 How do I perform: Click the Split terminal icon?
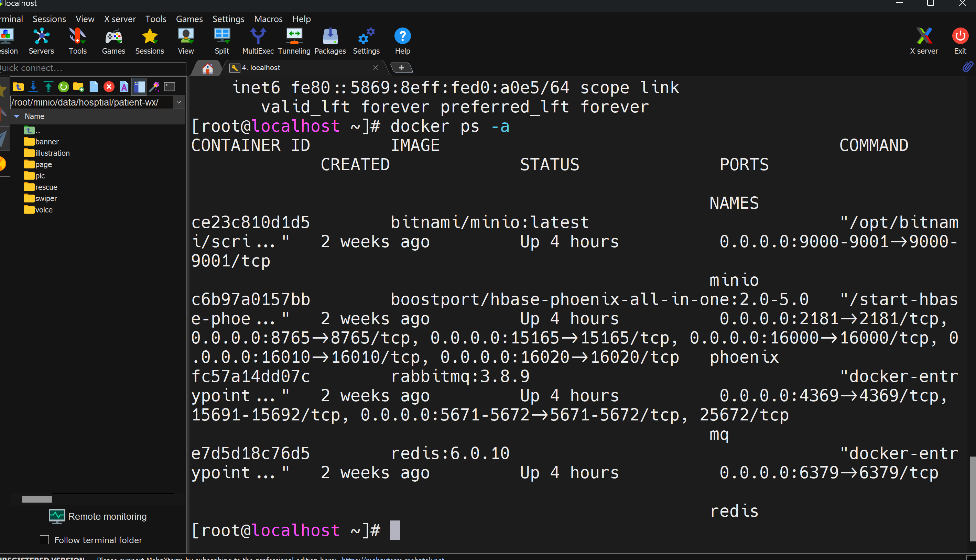click(222, 41)
